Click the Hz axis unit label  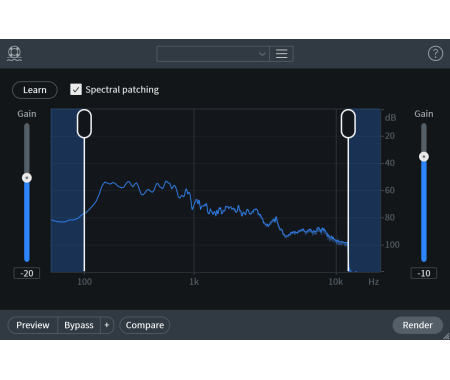coord(374,282)
